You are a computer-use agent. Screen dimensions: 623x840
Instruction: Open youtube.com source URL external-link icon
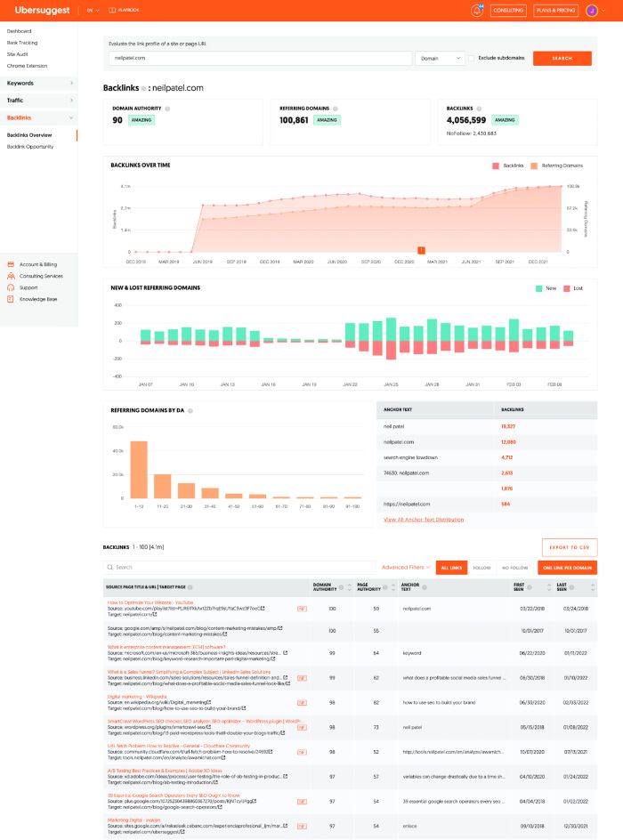263,609
